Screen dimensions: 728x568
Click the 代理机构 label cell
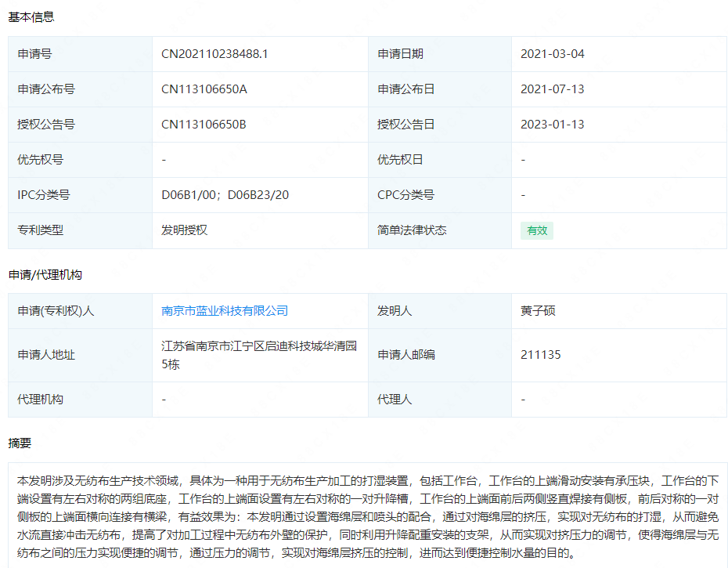point(80,400)
